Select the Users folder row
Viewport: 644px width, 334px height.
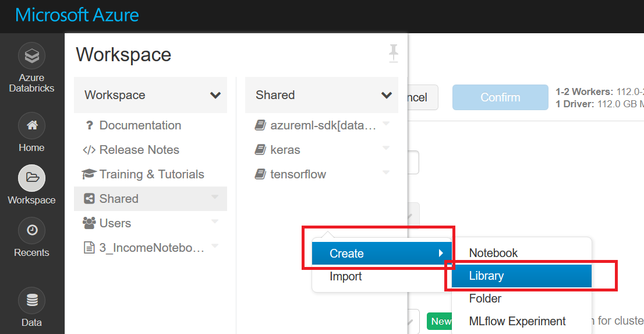click(x=150, y=223)
